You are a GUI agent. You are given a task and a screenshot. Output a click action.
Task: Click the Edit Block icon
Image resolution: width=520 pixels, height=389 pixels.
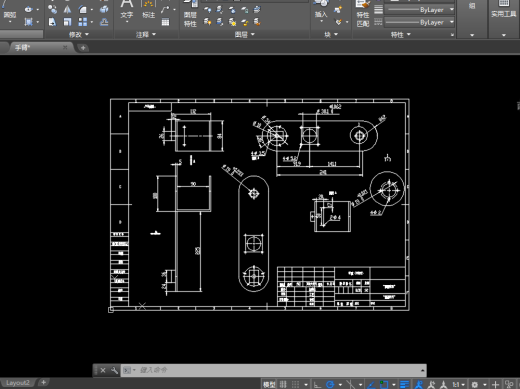338,22
